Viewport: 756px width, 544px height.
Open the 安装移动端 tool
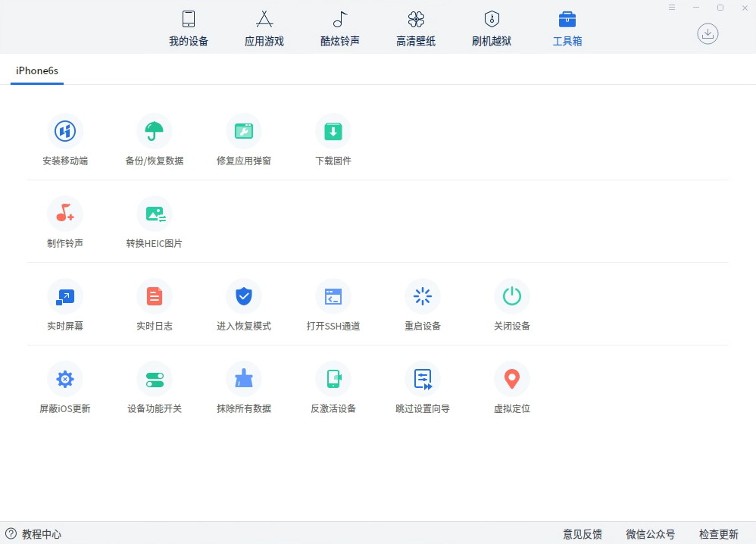pos(65,132)
